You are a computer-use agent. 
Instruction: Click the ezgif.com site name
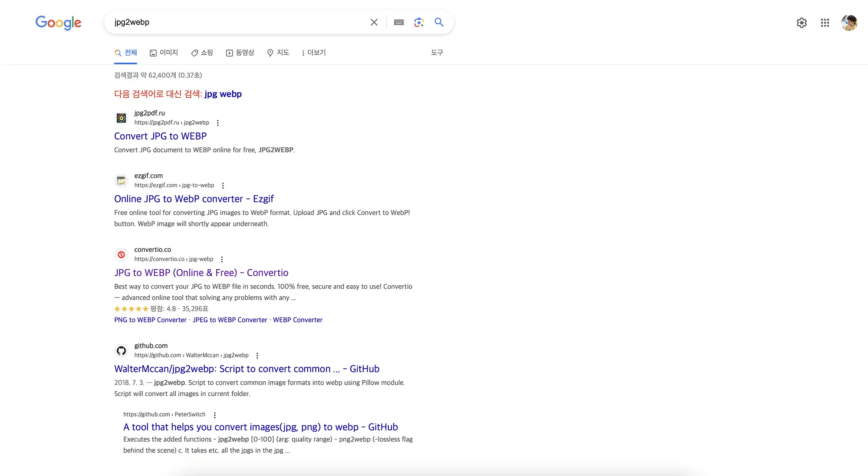click(148, 175)
